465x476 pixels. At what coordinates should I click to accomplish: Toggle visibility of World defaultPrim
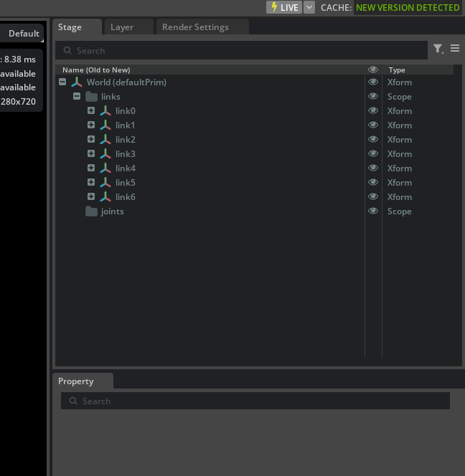[373, 82]
